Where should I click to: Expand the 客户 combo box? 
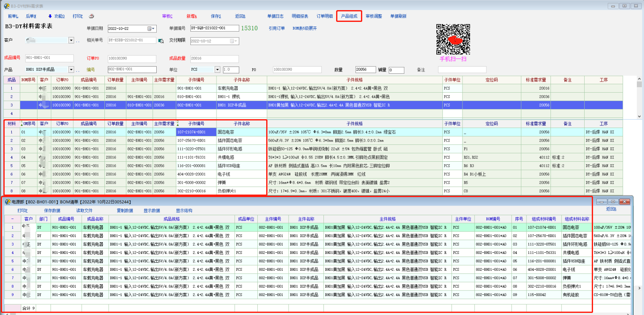71,40
